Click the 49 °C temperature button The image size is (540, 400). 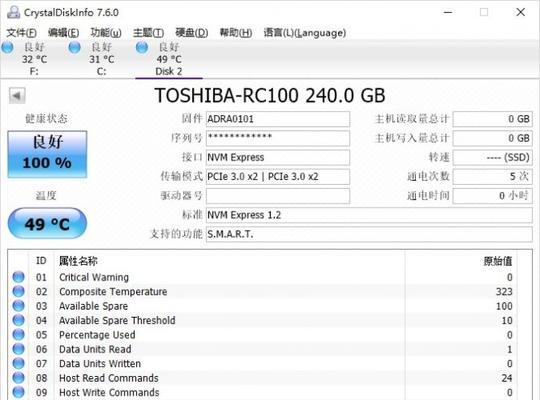pyautogui.click(x=47, y=223)
